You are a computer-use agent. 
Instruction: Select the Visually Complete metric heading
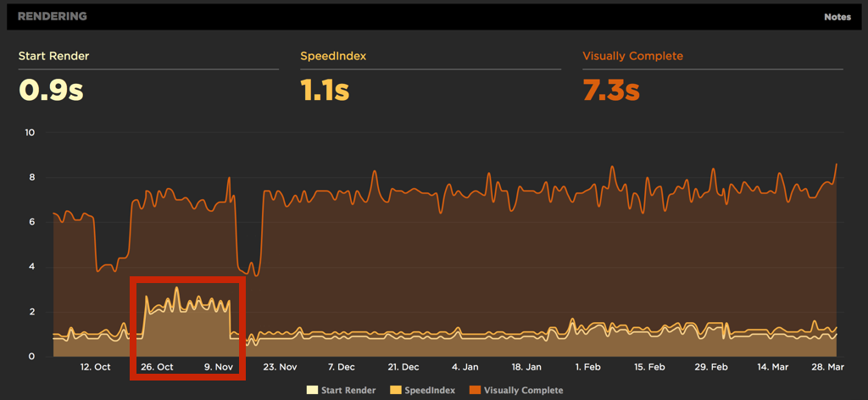click(x=632, y=57)
